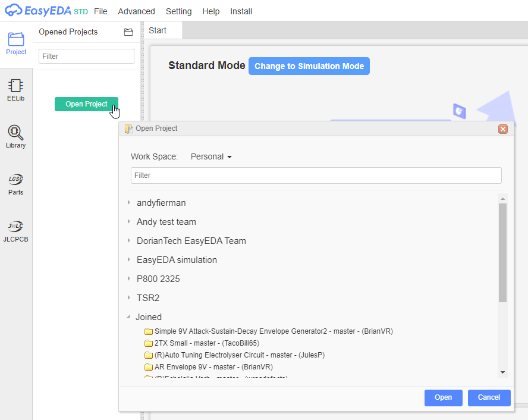Expand the P800 2325 node
The height and width of the screenshot is (420, 528).
[129, 278]
